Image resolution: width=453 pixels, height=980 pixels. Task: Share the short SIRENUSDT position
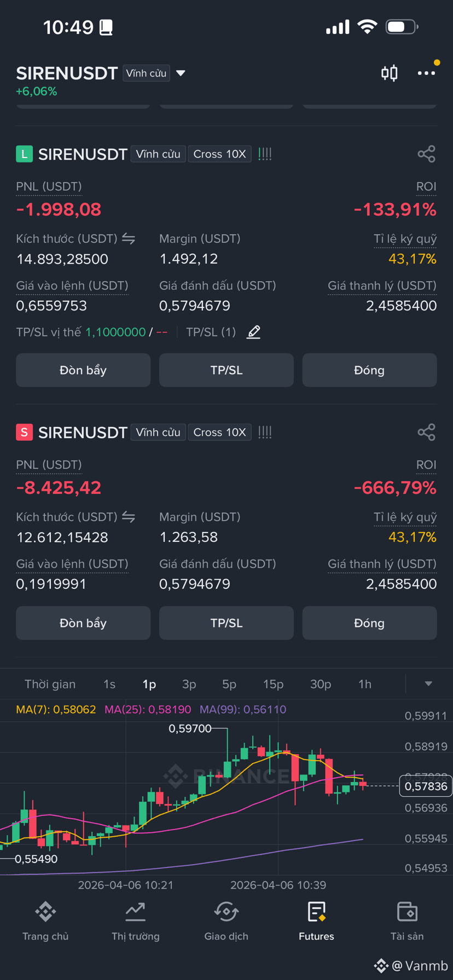click(426, 432)
